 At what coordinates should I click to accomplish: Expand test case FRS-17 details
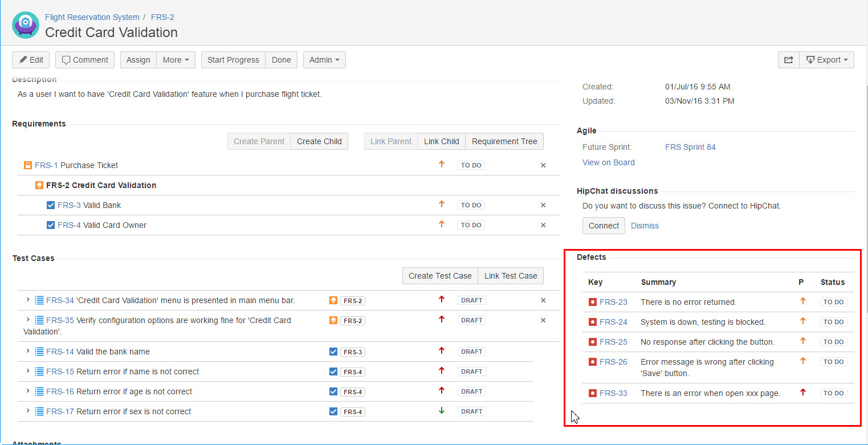point(27,411)
